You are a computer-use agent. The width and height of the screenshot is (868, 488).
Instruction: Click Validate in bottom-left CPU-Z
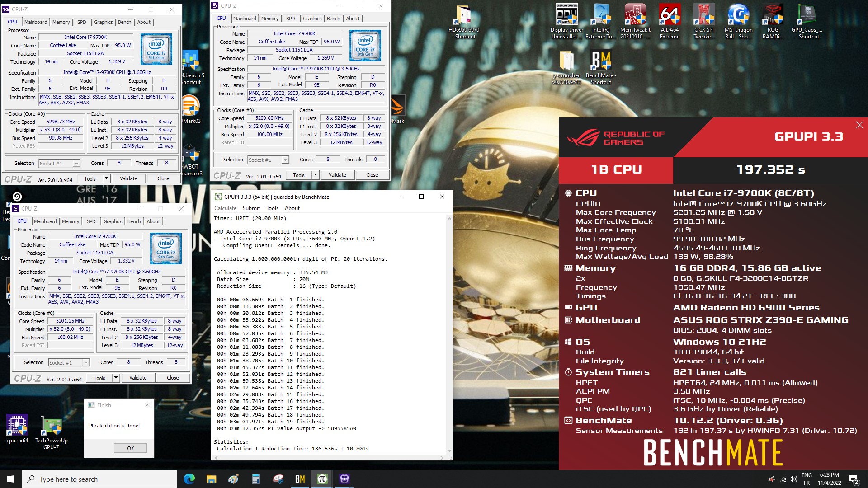(138, 378)
